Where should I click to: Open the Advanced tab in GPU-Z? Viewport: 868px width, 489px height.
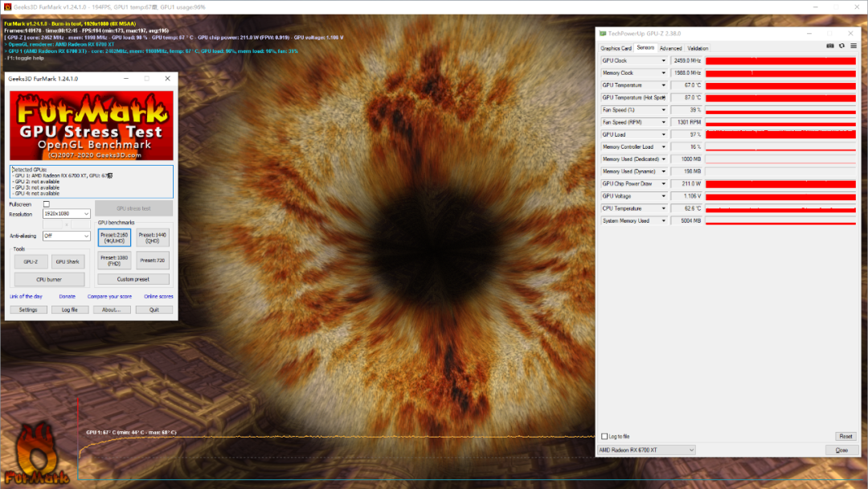[x=670, y=48]
